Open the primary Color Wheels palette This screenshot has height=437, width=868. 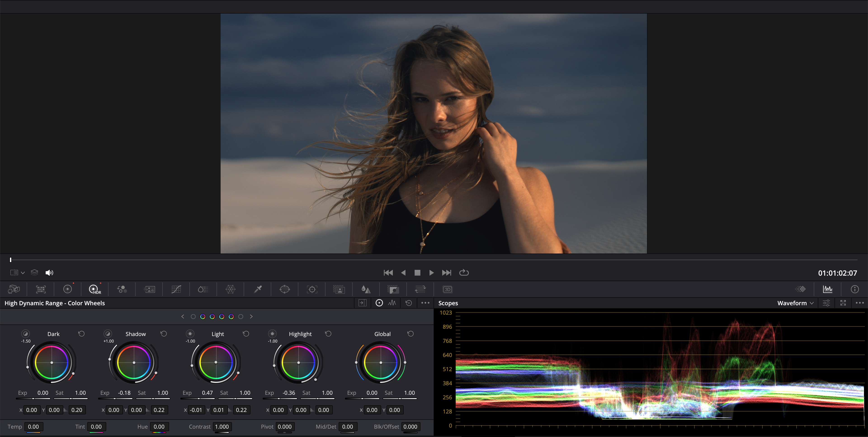(68, 289)
